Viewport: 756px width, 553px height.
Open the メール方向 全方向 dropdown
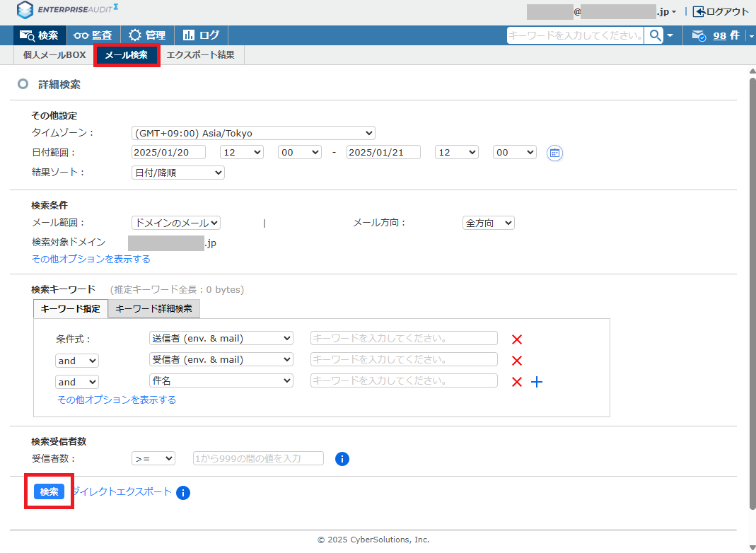tap(488, 223)
